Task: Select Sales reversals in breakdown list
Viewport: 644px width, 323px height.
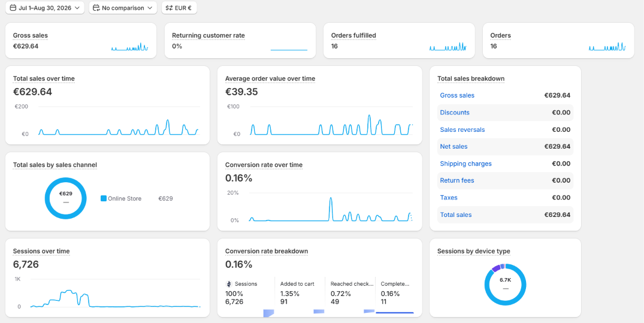Action: [x=462, y=130]
